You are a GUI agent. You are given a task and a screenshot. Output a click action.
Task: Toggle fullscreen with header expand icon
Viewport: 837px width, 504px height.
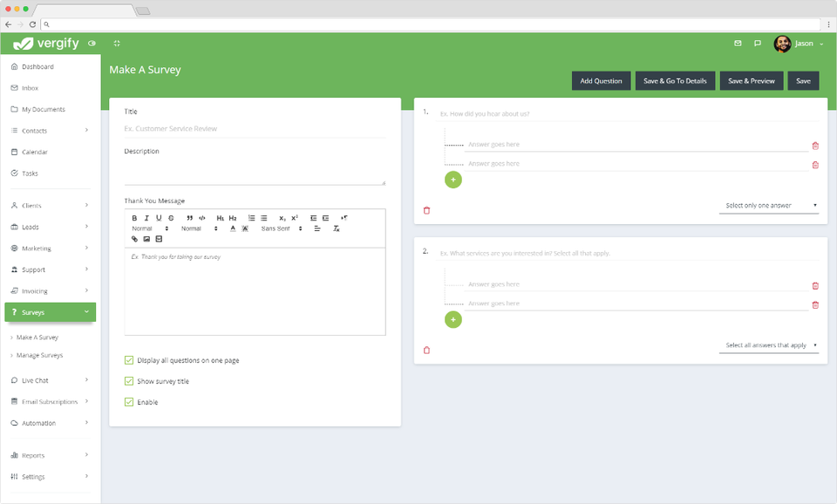117,44
